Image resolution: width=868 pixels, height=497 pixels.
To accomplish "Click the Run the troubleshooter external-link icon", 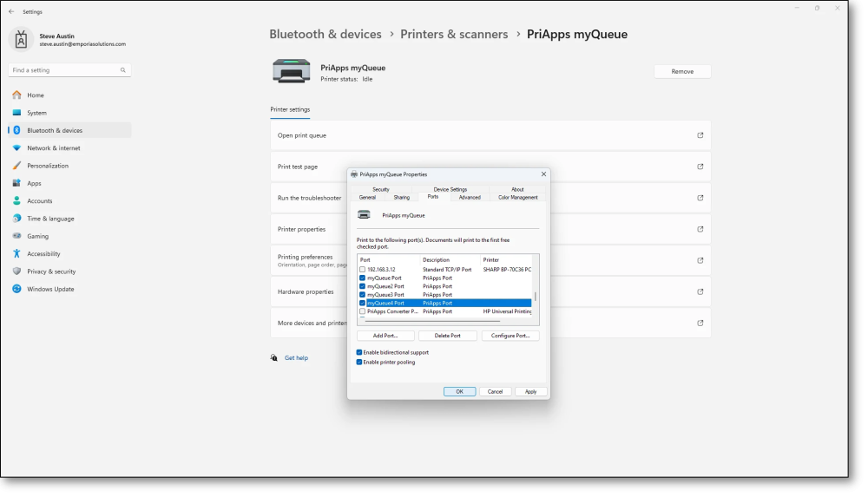I will tap(700, 198).
